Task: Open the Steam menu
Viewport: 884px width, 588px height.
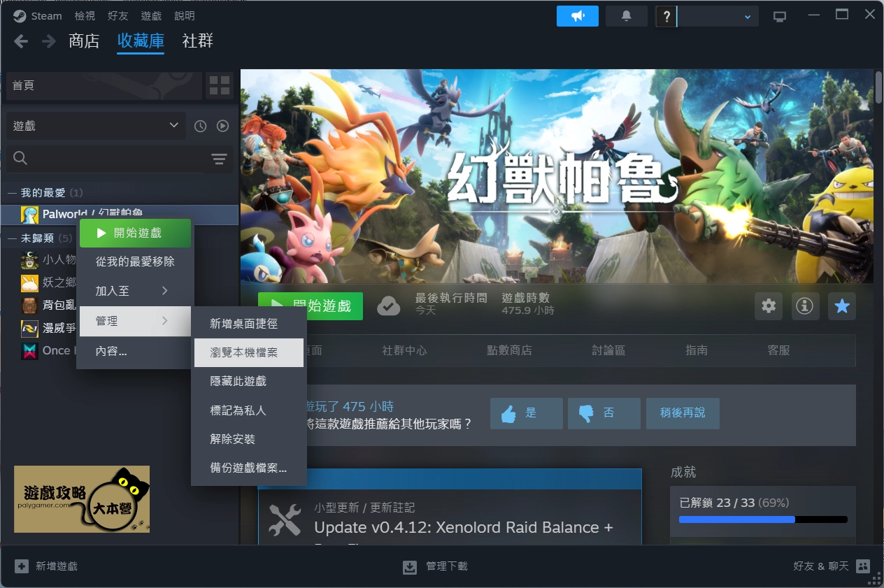Action: coord(46,15)
